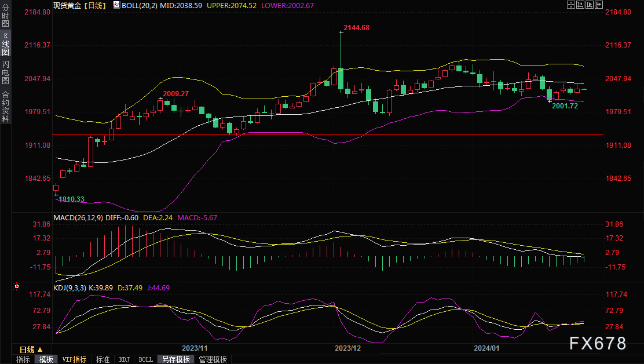Click the panel exit arrow icon
The image size is (644, 364).
tap(599, 5)
